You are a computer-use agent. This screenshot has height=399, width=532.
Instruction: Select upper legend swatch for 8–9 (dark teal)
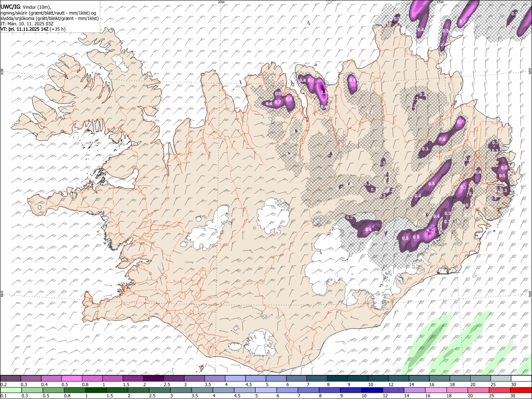tap(338, 378)
